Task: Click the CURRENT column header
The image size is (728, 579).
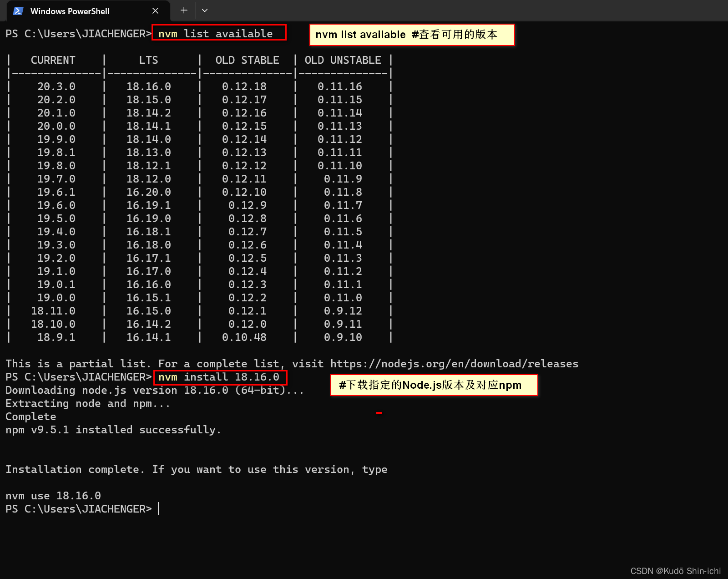Action: (x=53, y=60)
